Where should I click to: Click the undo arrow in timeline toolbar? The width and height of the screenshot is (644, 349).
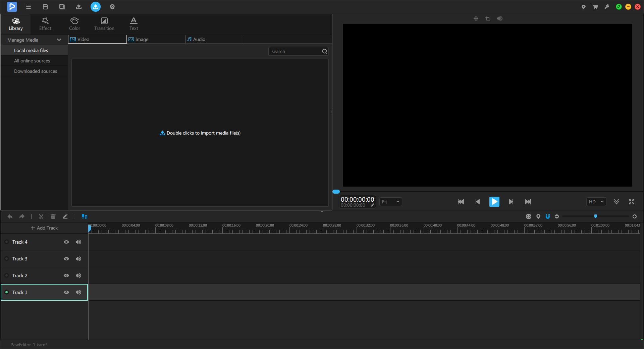[10, 216]
